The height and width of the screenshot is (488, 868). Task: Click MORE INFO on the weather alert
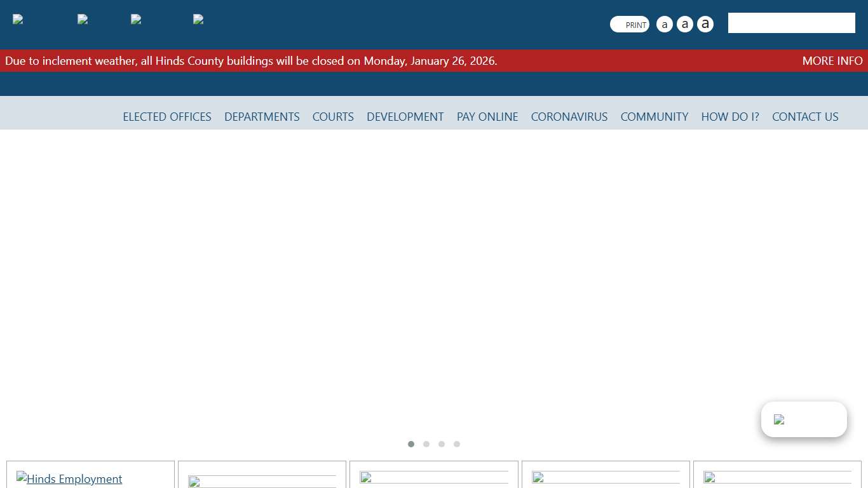pyautogui.click(x=832, y=61)
